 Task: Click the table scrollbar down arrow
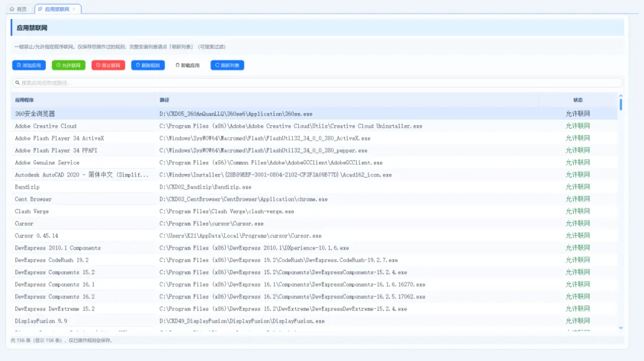tap(621, 328)
